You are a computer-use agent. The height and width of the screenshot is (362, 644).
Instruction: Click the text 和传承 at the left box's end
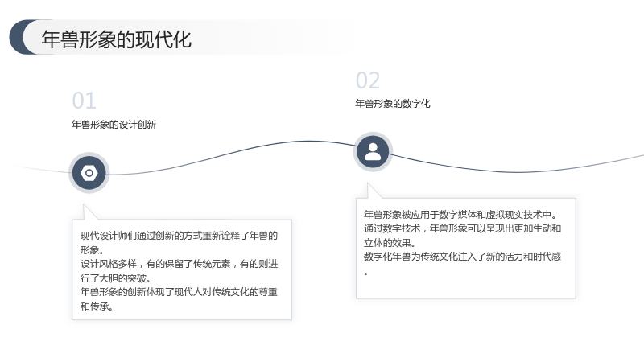point(97,306)
